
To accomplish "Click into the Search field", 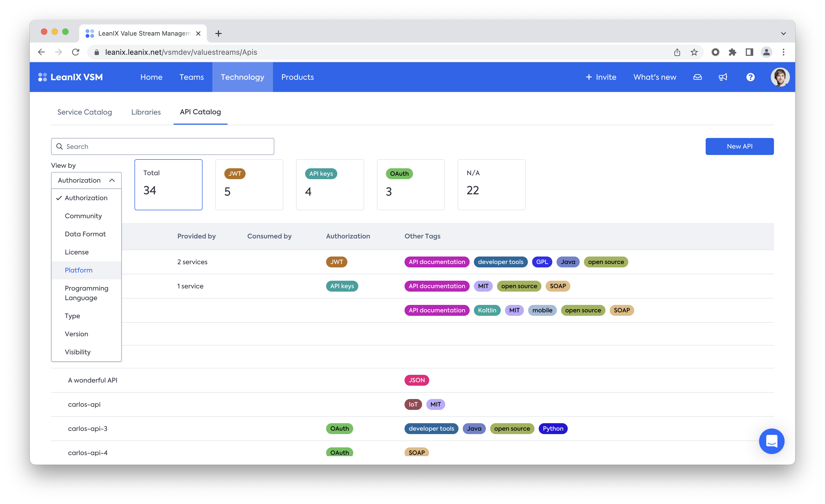I will point(167,146).
